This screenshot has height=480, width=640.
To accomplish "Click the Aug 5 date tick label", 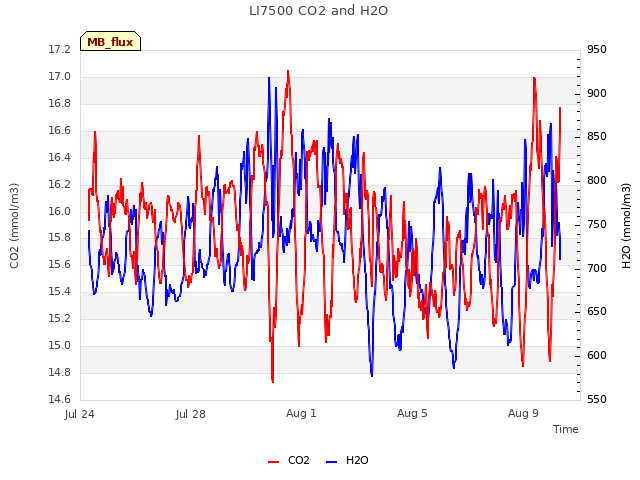I will tap(412, 413).
